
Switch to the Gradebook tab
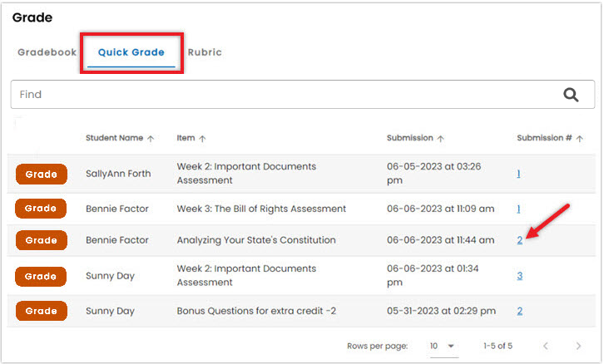coord(47,52)
